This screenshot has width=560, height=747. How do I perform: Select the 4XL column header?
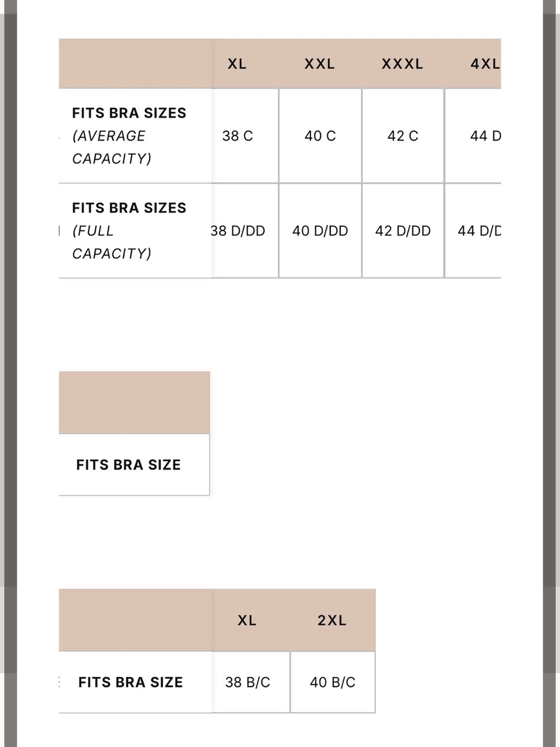[x=485, y=64]
